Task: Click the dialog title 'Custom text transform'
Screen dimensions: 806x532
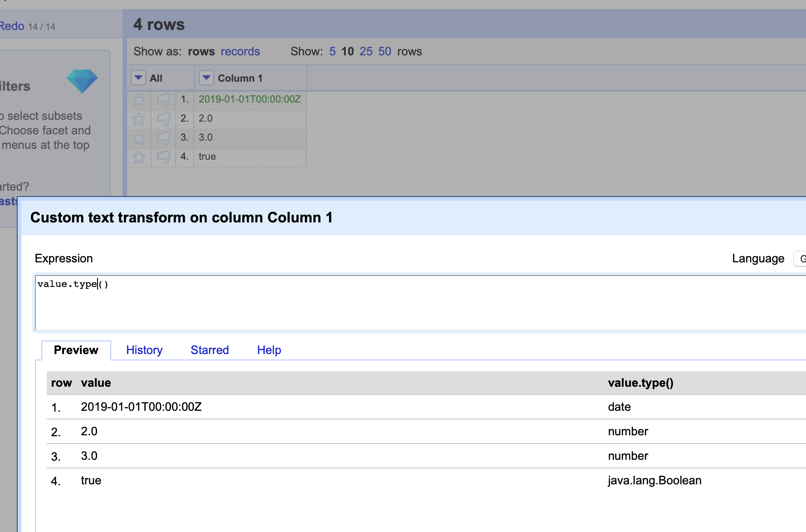Action: click(x=182, y=217)
